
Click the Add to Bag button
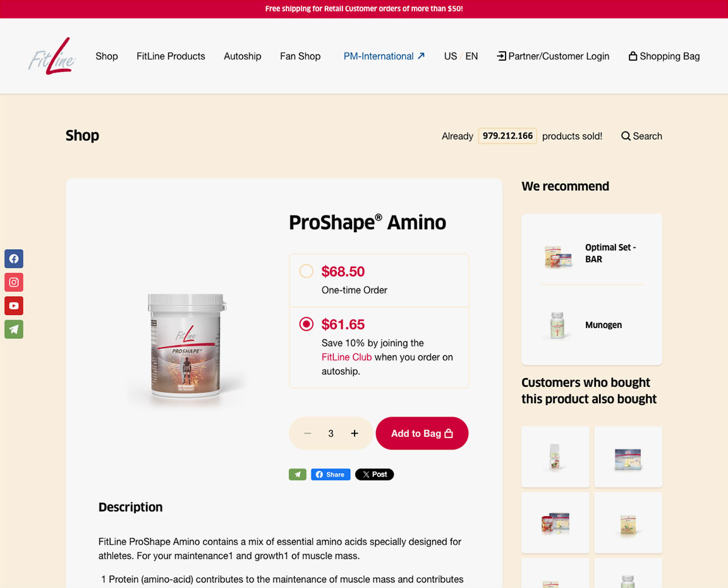click(x=422, y=433)
